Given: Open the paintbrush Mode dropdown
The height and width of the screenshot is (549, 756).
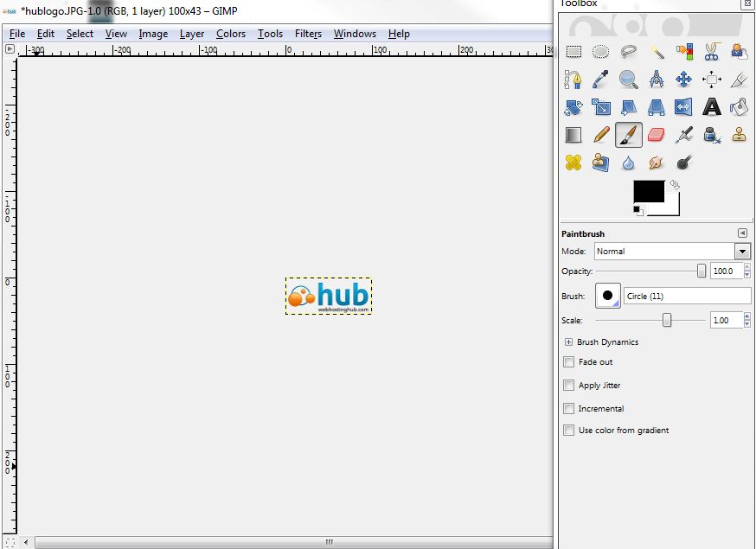Looking at the screenshot, I should pos(672,252).
